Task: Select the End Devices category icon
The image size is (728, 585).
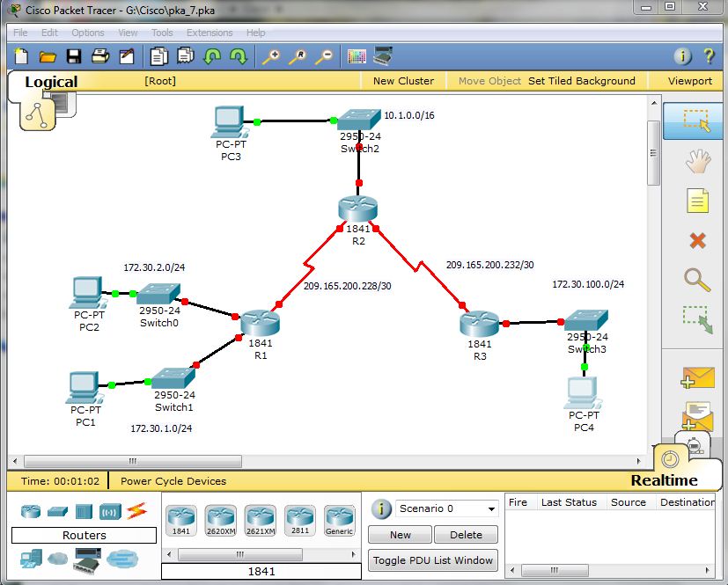Action: (x=31, y=559)
